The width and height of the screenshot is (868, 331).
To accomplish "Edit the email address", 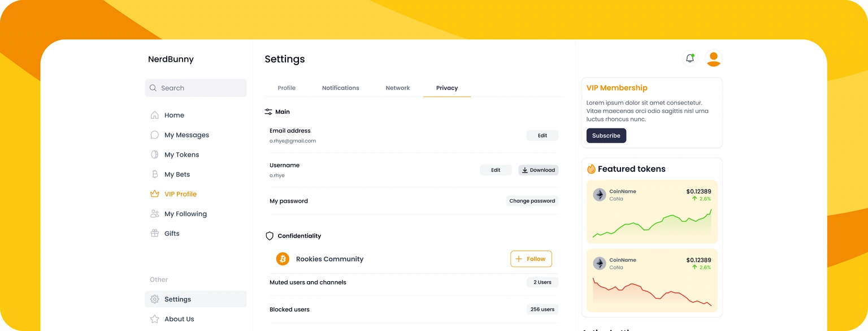I will 542,135.
